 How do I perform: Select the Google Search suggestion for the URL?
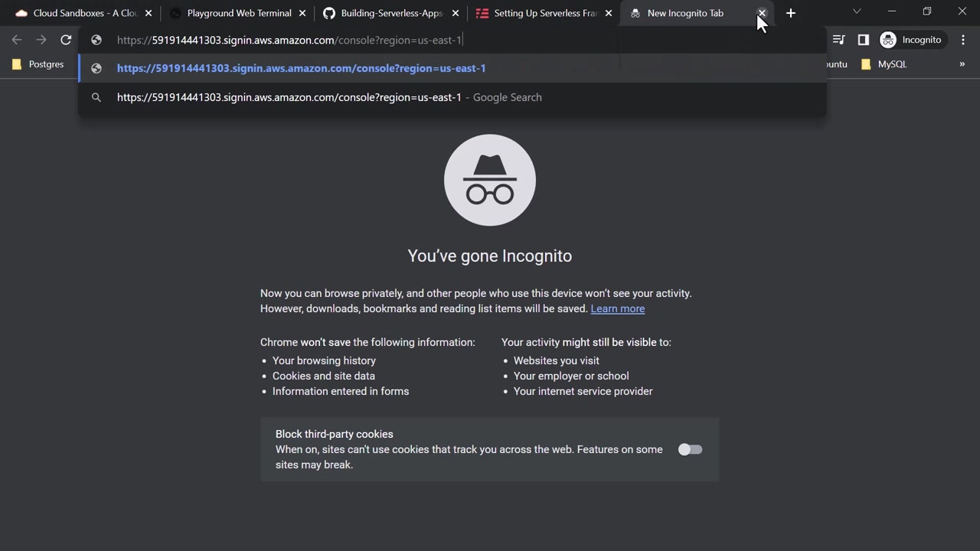[329, 97]
